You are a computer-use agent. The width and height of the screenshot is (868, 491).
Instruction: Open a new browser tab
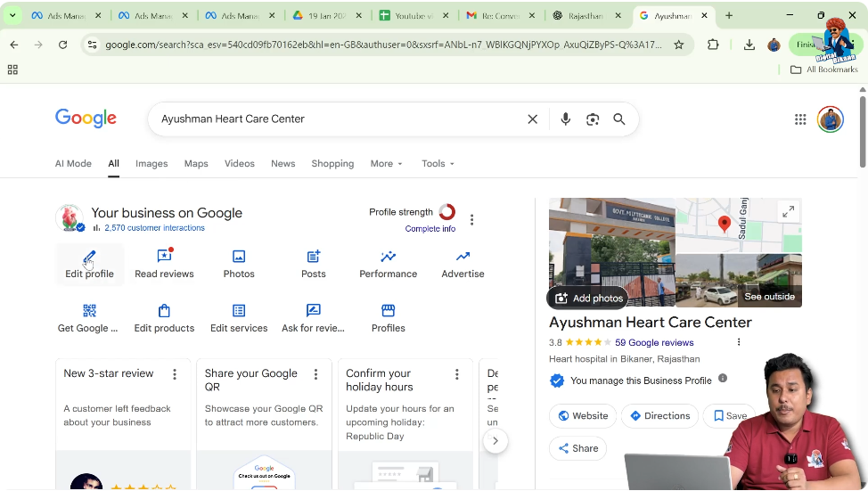coord(729,15)
